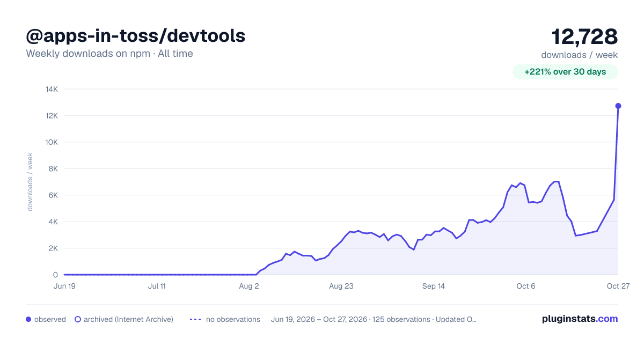Click the Oct 27 x-axis label
The width and height of the screenshot is (644, 338).
[618, 286]
